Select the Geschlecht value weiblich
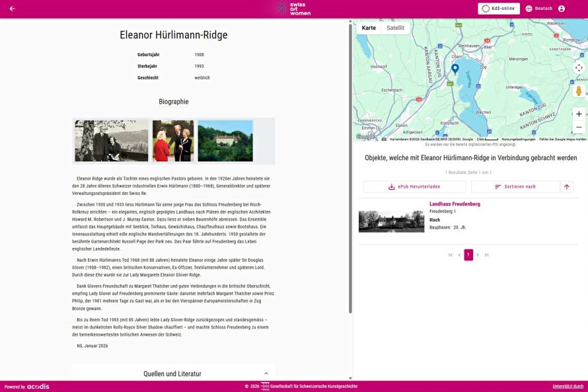Viewport: 588px width, 392px height. point(202,78)
